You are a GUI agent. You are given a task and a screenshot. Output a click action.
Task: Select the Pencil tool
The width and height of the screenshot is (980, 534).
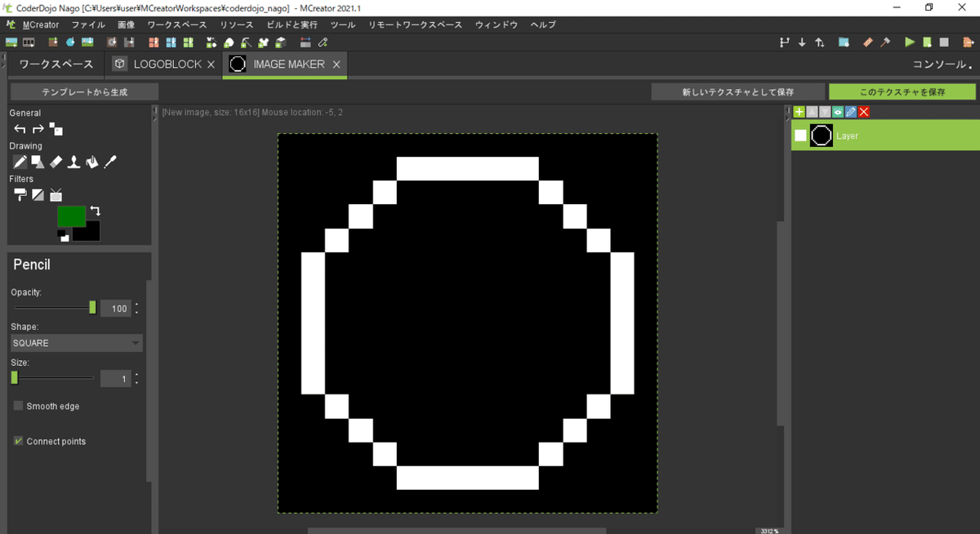coord(20,162)
